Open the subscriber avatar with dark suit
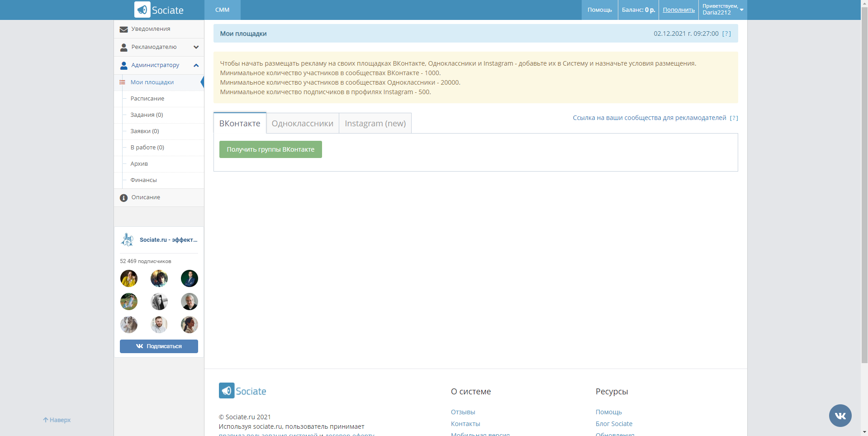The height and width of the screenshot is (436, 868). pos(190,278)
